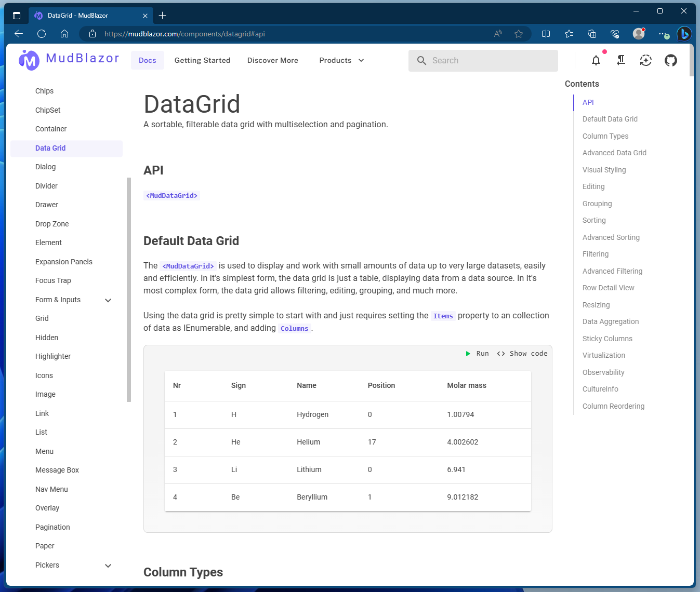Run the Default Data Grid example
Image resolution: width=700 pixels, height=592 pixels.
click(x=478, y=353)
